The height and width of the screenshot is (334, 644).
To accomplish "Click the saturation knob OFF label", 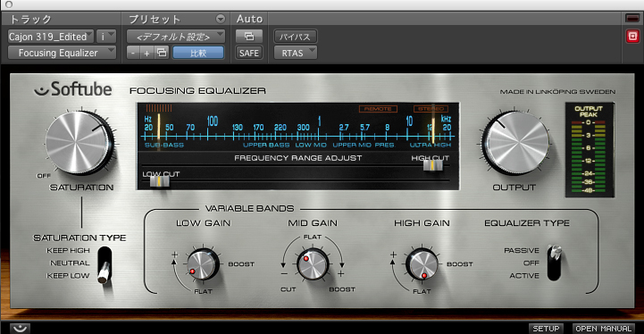I will click(x=44, y=175).
